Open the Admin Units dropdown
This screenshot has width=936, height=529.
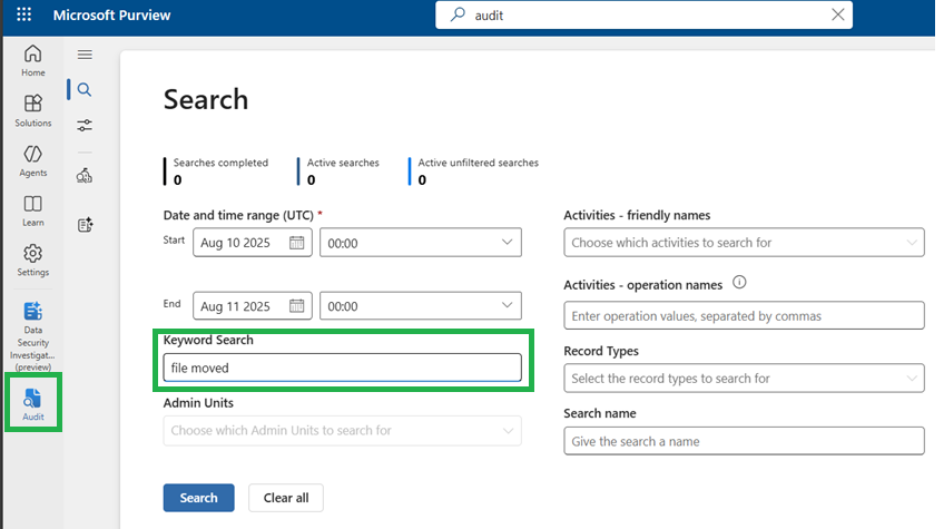pyautogui.click(x=342, y=430)
